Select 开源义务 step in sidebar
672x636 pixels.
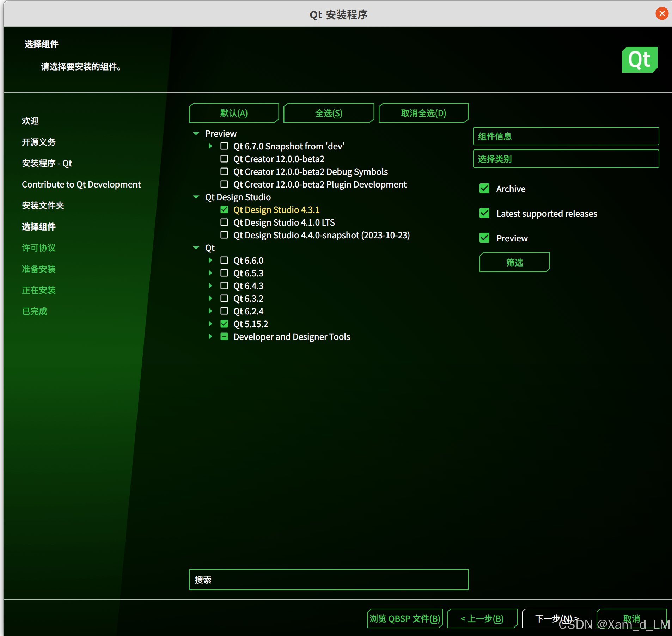click(39, 142)
